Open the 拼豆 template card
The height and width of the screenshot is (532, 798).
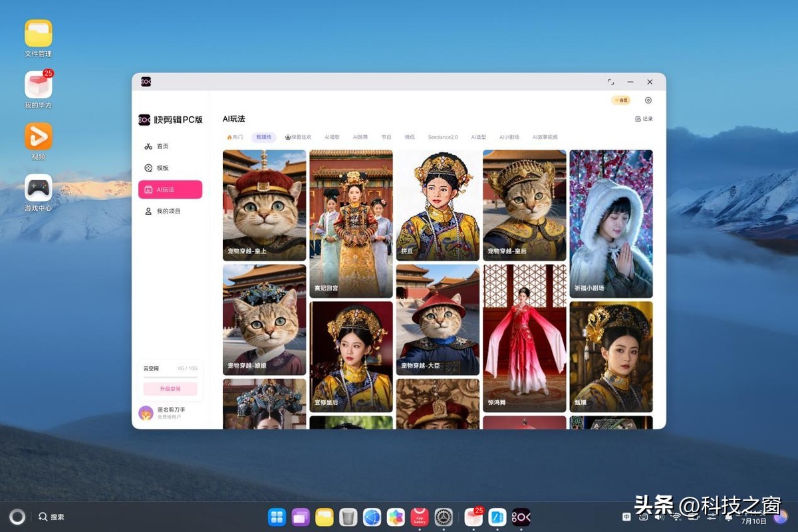pyautogui.click(x=438, y=205)
